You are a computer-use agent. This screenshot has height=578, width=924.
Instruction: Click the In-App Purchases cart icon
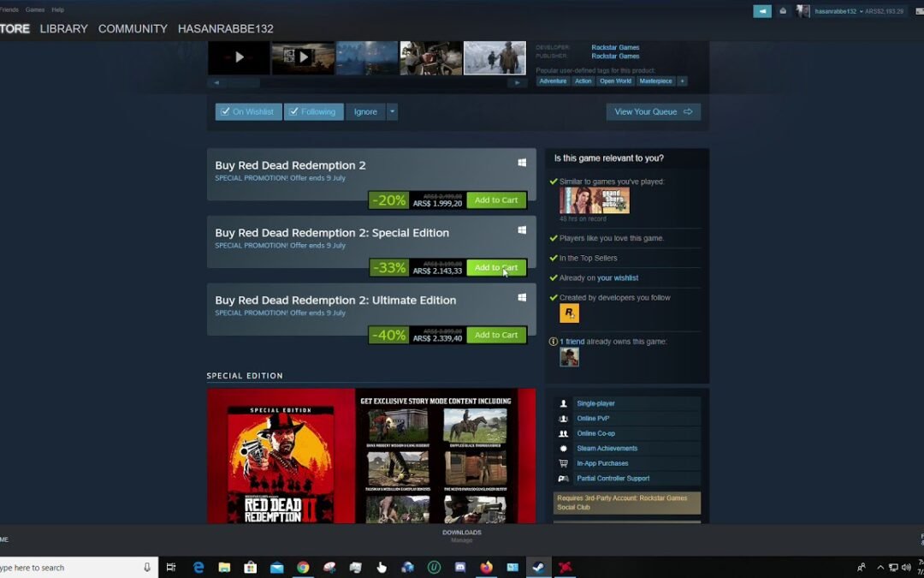563,463
